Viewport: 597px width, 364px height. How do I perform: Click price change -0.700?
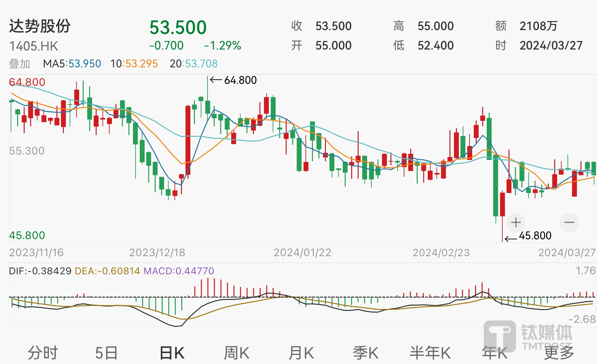coord(166,45)
